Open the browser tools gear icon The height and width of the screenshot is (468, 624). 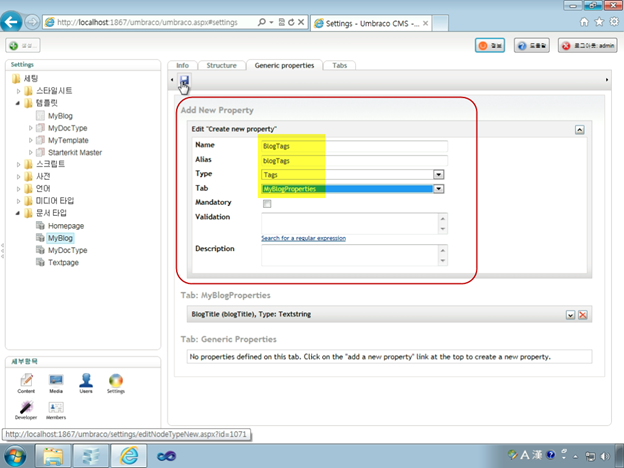pos(614,22)
